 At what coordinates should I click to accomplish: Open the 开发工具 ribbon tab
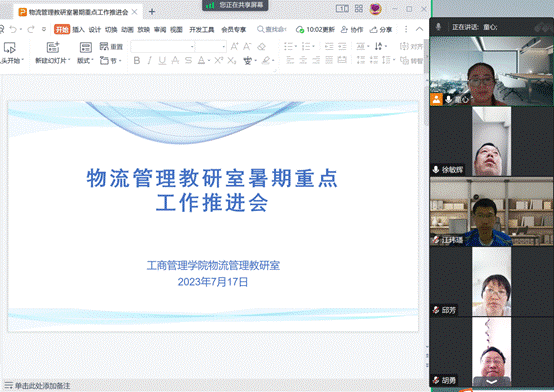coord(201,30)
